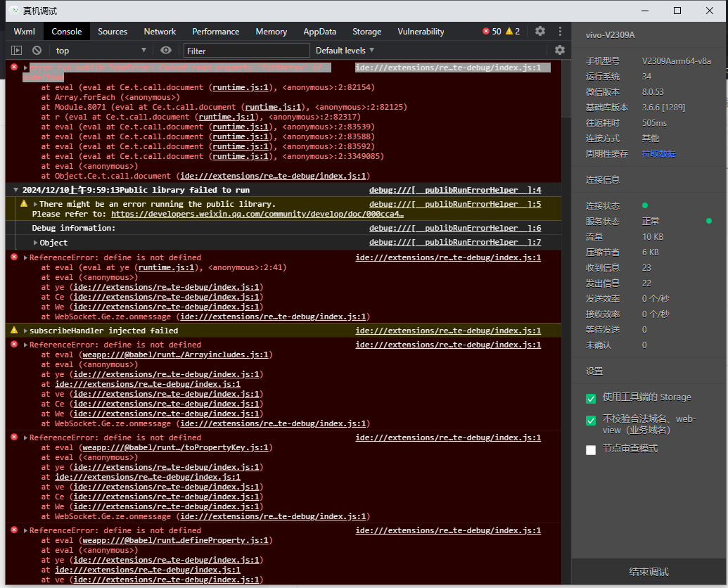Expand ReferenceError with toPropertyKey.js stack
Image resolution: width=728 pixels, height=588 pixels.
(x=25, y=437)
